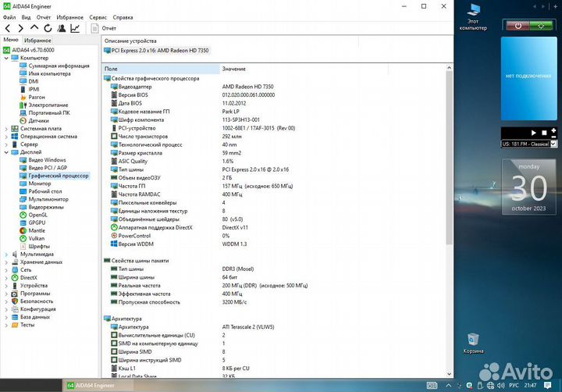The width and height of the screenshot is (562, 392).
Task: Collapse the Дисплей tree node
Action: point(7,151)
